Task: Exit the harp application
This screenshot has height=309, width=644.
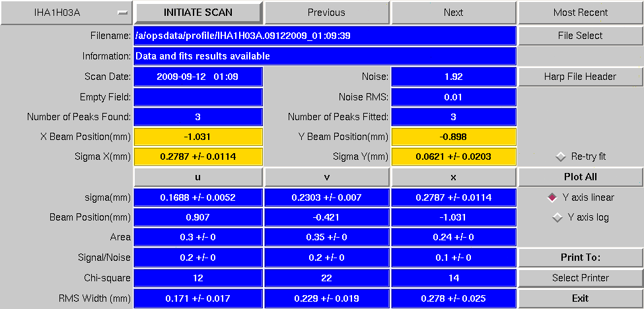Action: coord(581,298)
